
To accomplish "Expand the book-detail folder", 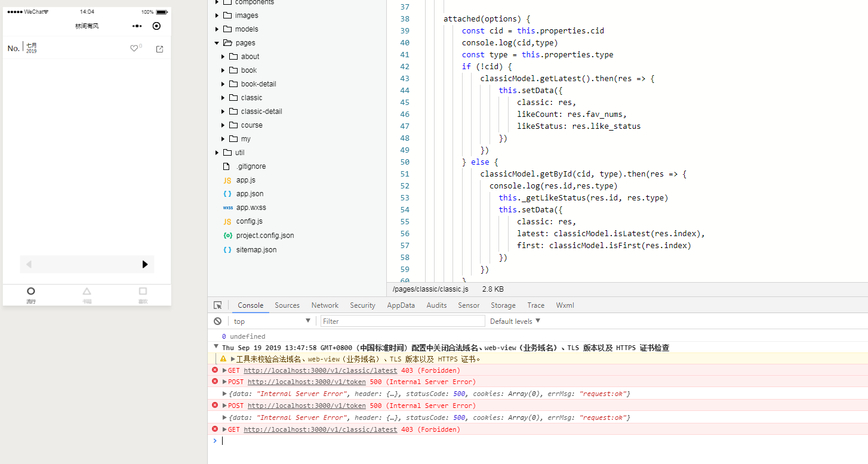I will [223, 84].
